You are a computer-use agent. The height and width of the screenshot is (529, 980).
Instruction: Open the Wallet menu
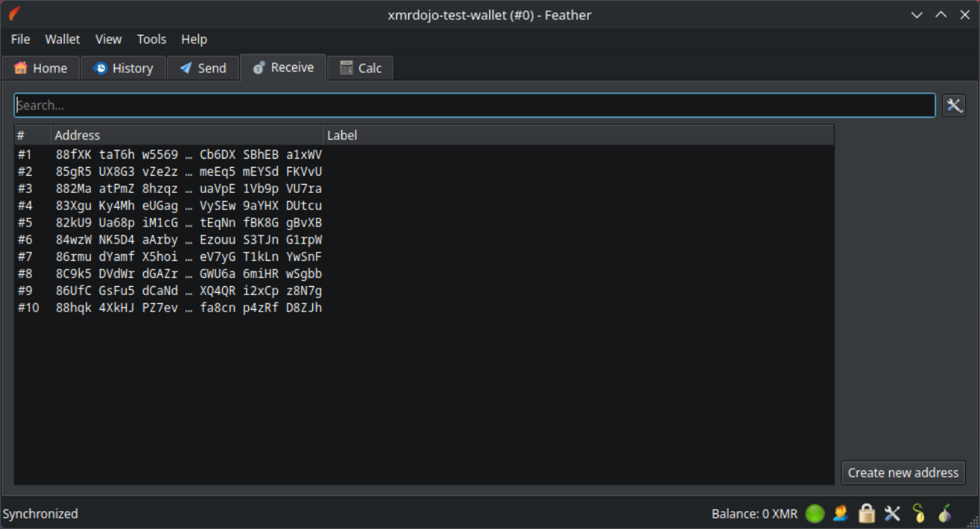(63, 39)
